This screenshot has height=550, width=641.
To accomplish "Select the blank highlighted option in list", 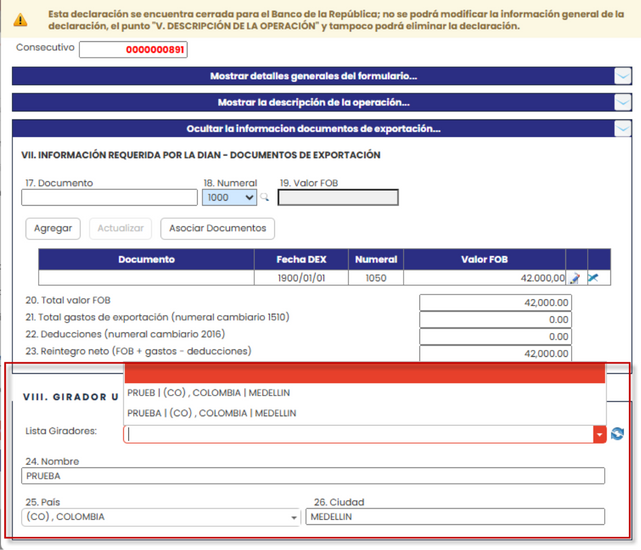I will coord(364,374).
